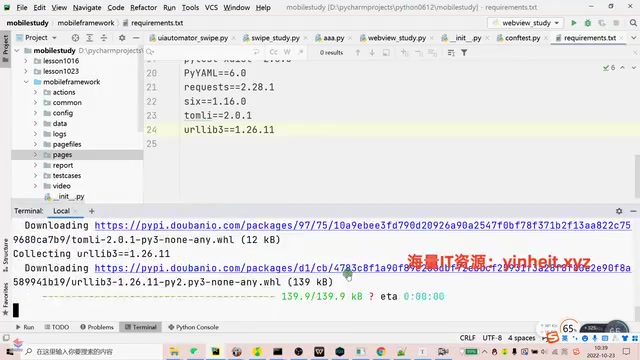
Task: Click the mobileframework breadcrumb
Action: tap(86, 23)
